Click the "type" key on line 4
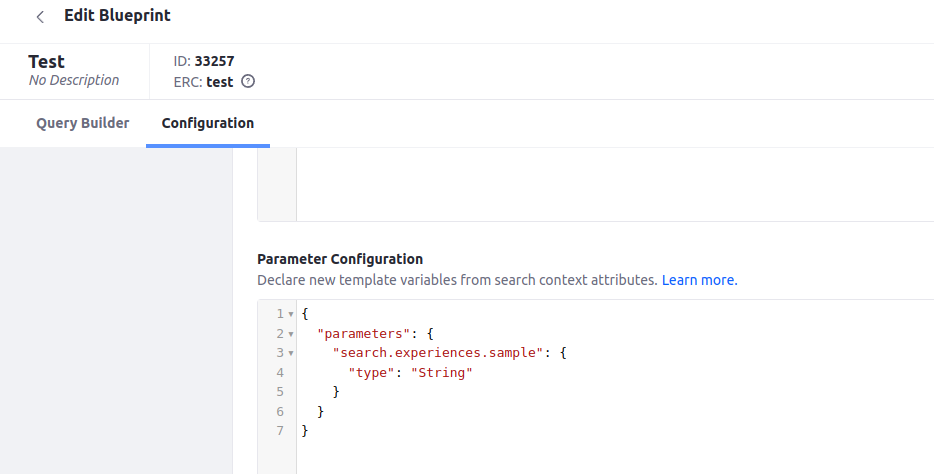 click(x=371, y=373)
